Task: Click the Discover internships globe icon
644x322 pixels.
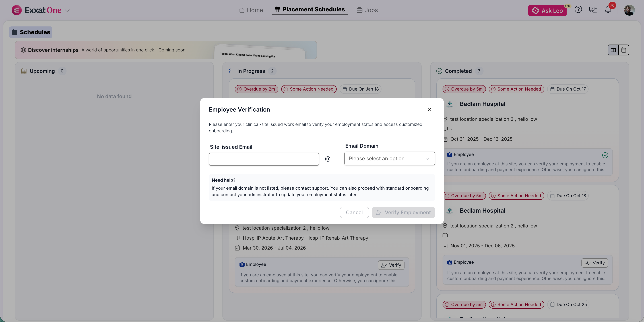Action: 23,50
